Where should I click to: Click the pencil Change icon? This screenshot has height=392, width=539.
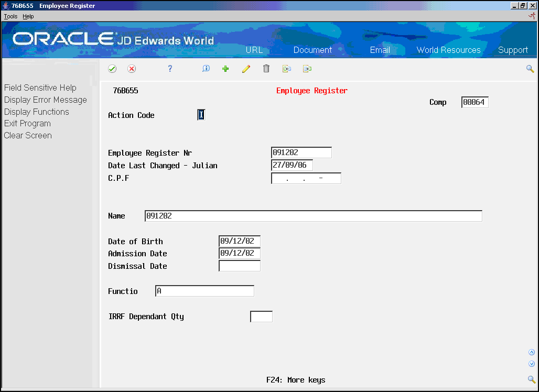click(246, 69)
